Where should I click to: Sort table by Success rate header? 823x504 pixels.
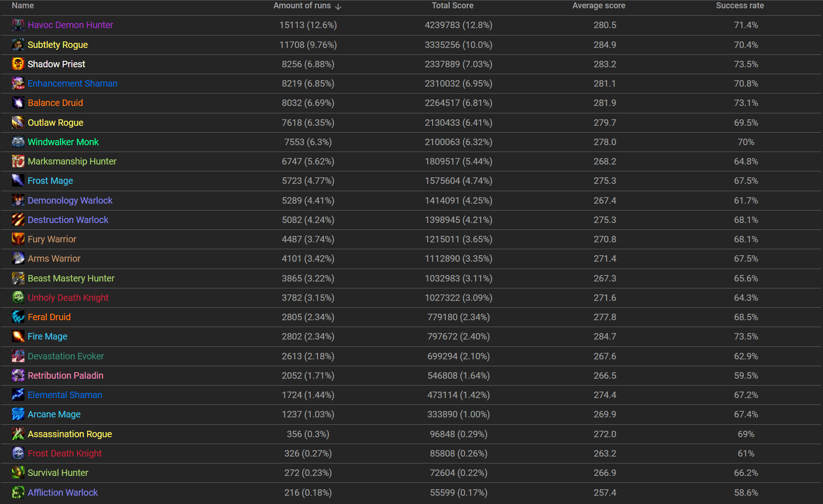point(740,6)
